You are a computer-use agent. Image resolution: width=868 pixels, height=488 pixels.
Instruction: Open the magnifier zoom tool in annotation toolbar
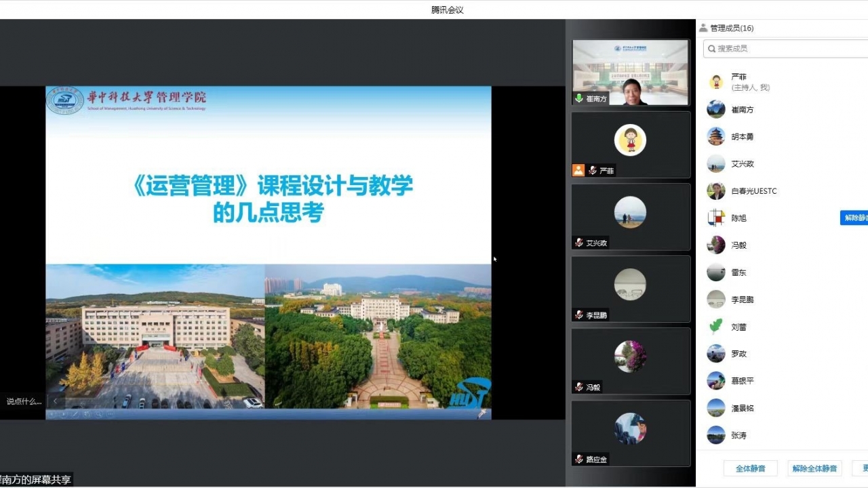[x=99, y=413]
